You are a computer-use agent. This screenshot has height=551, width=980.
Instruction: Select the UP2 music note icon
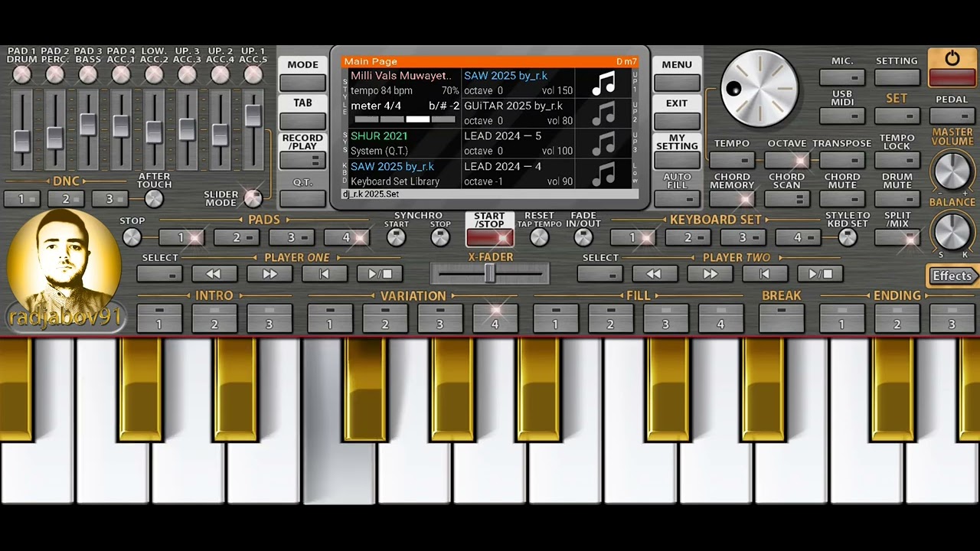(x=604, y=113)
